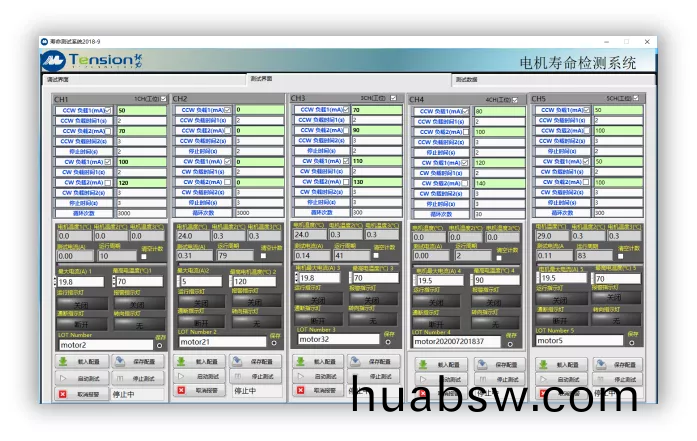Click CH5 load configuration button

[x=569, y=364]
